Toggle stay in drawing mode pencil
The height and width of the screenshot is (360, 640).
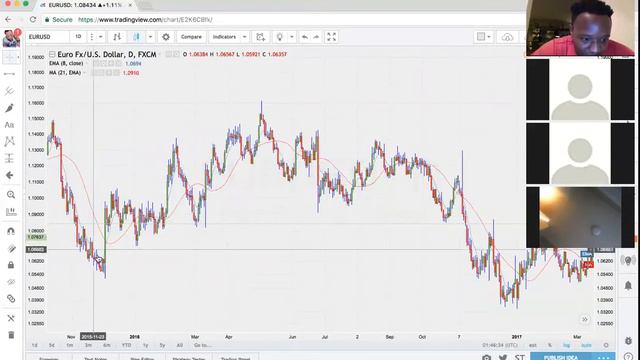click(11, 248)
